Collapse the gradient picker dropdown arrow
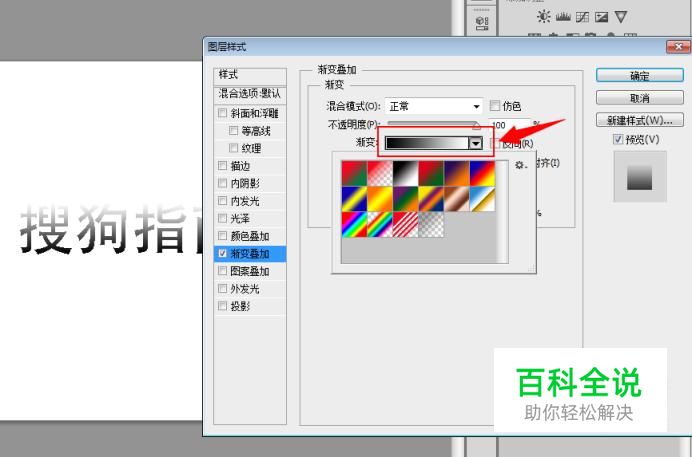692x457 pixels. [x=475, y=143]
